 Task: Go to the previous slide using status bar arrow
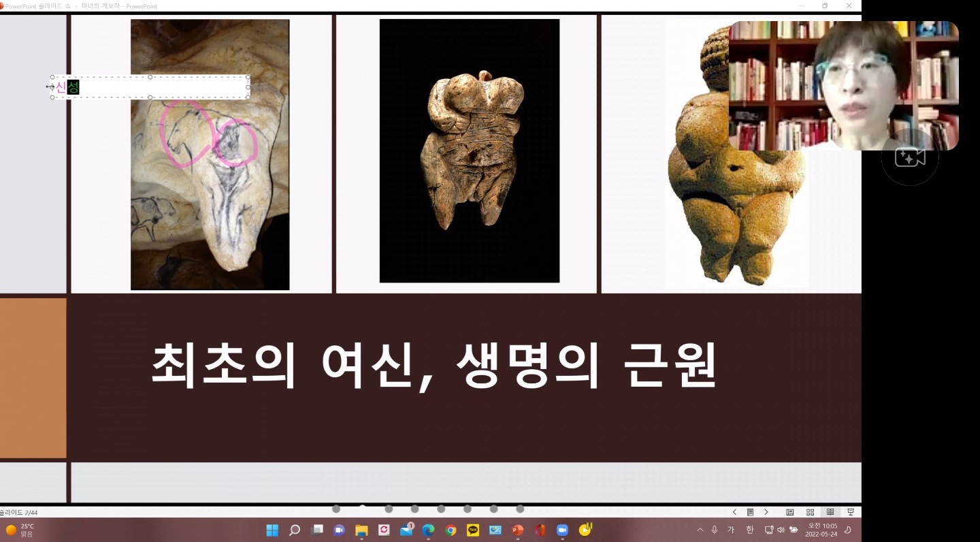tap(734, 512)
